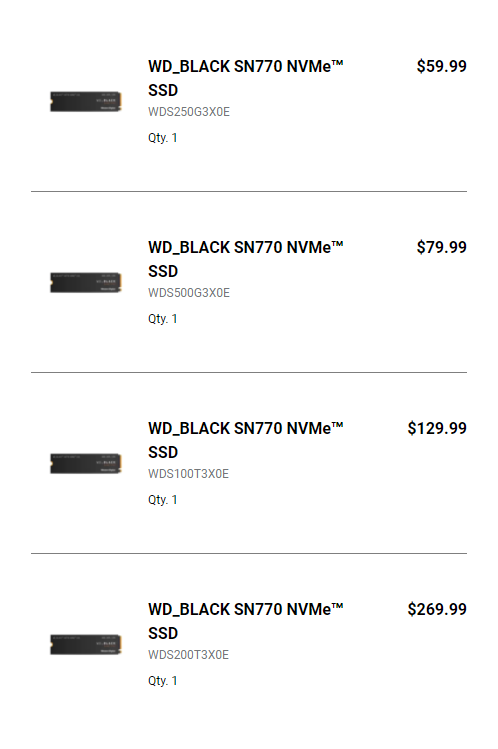Click the WD_BLACK SN770 title priced $269.99
Image resolution: width=498 pixels, height=749 pixels.
[245, 621]
